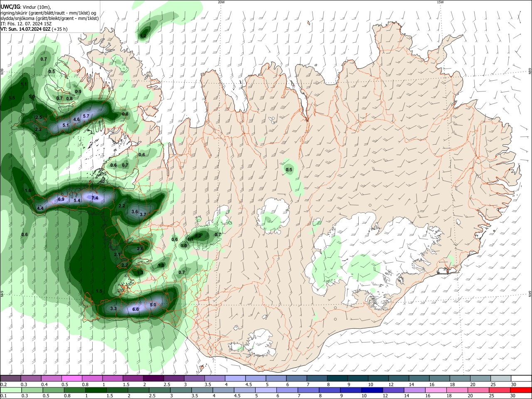This screenshot has height=399, width=532.
Task: Click the 30 label in the snow legend row
Action: tap(514, 384)
